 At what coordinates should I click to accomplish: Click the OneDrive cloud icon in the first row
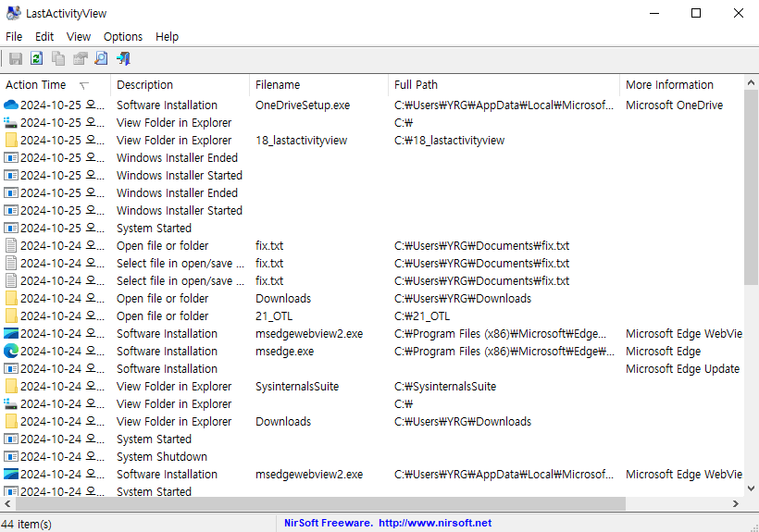point(11,105)
